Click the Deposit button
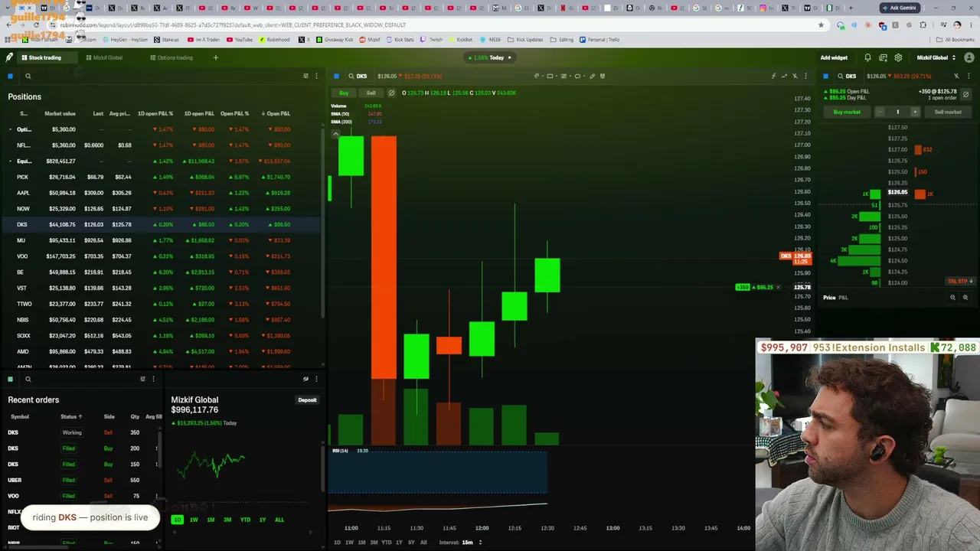The width and height of the screenshot is (980, 551). (x=307, y=400)
